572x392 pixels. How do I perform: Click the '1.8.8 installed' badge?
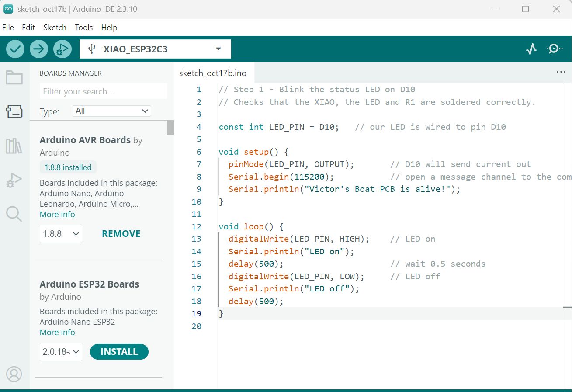point(68,167)
